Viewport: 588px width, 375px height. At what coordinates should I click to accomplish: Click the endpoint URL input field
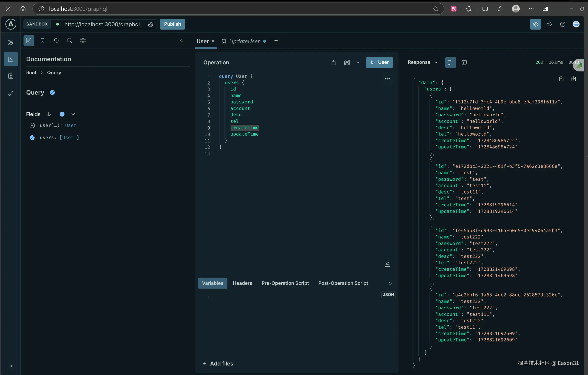pyautogui.click(x=103, y=24)
